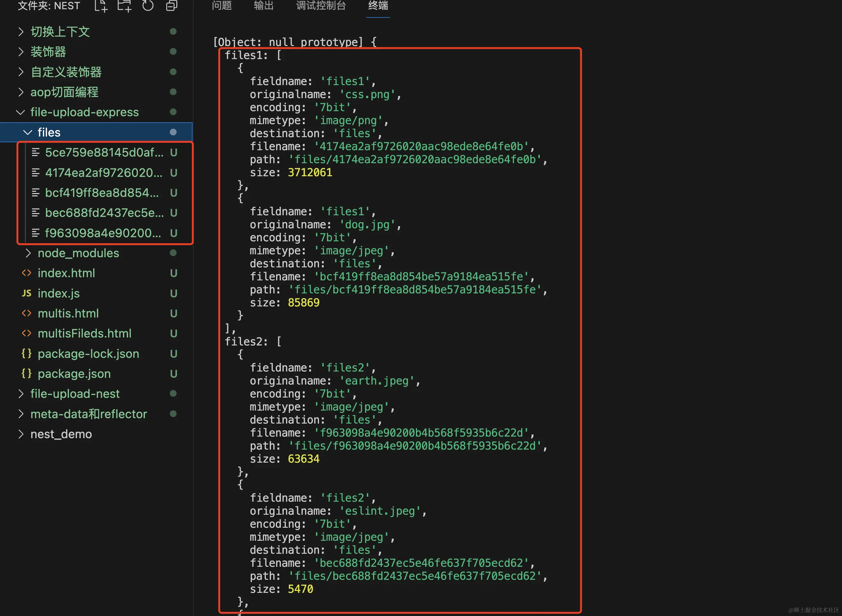
Task: Switch to the 输出 panel tab
Action: pyautogui.click(x=264, y=6)
